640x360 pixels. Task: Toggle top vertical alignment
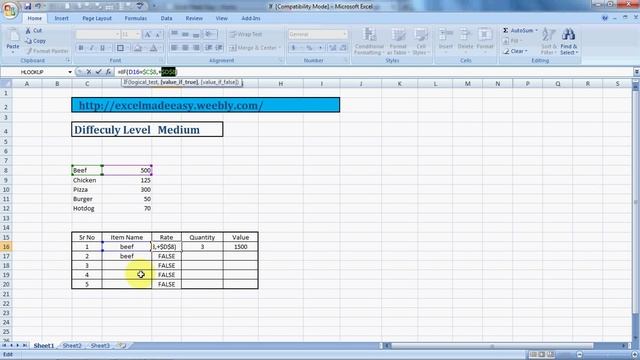click(x=174, y=34)
